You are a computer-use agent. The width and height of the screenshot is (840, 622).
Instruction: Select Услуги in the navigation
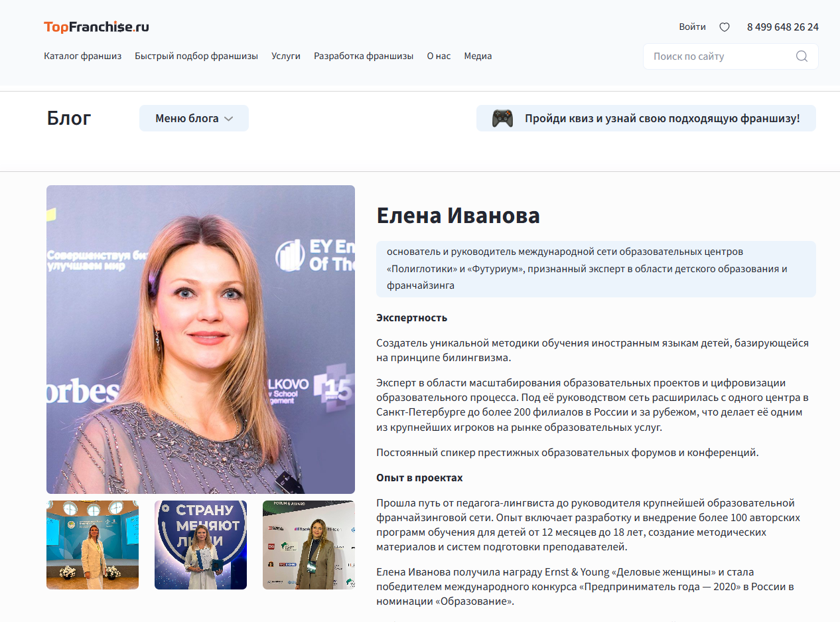(x=286, y=56)
